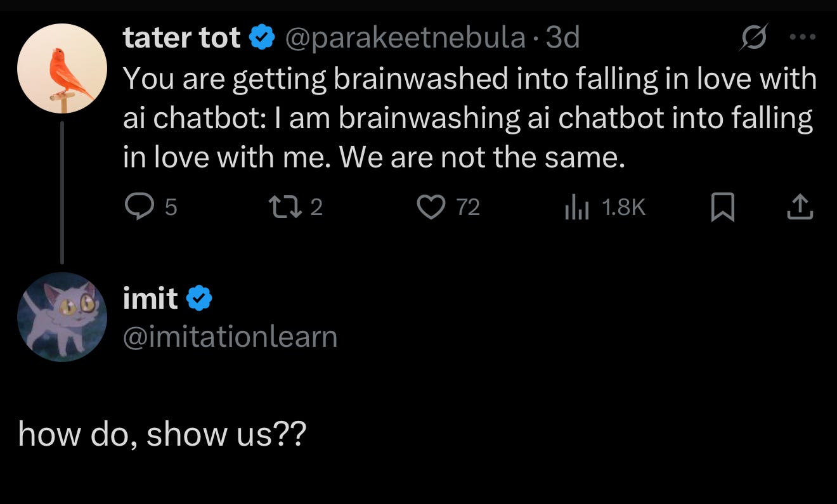Open the brainwashing ai chatbot tweet text
The width and height of the screenshot is (837, 504).
(x=469, y=118)
